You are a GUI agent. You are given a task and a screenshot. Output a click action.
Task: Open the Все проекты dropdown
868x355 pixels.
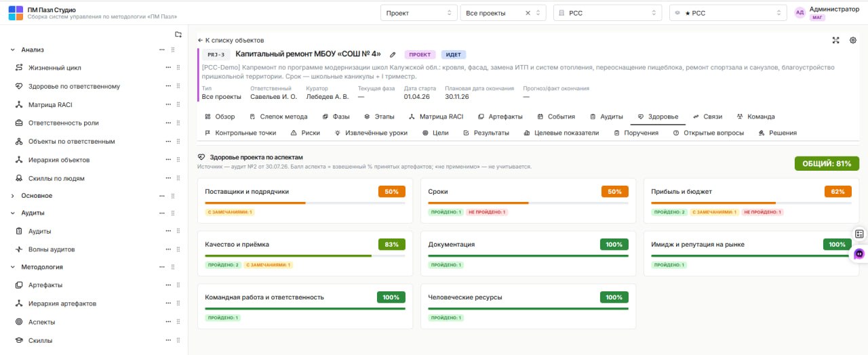pos(502,13)
